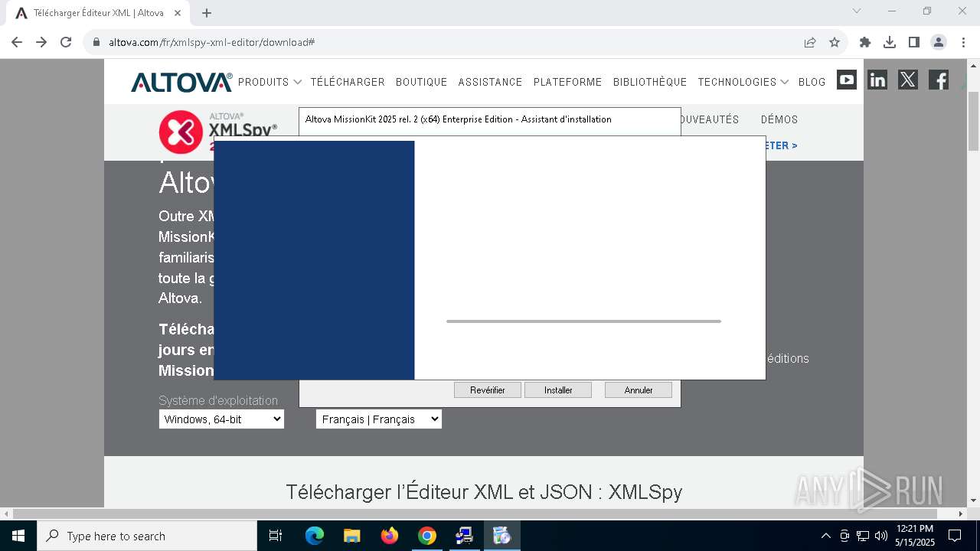Close the Altova browser tab
The width and height of the screenshot is (980, 551).
[x=179, y=13]
